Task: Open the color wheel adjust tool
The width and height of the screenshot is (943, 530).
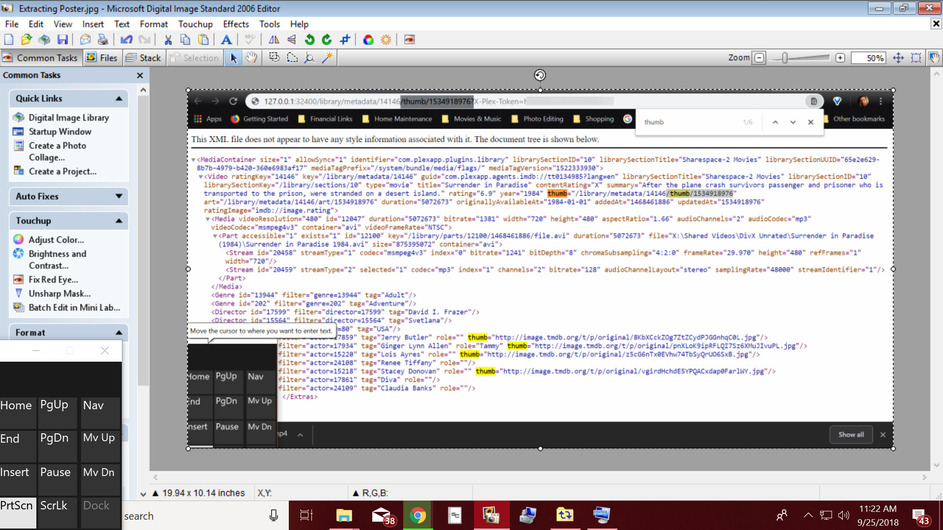Action: (x=368, y=40)
